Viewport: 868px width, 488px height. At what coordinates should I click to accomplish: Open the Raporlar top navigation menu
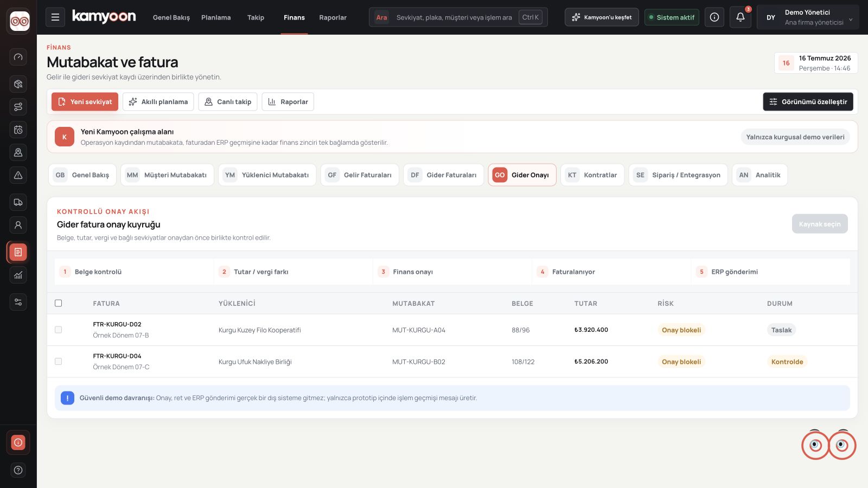pos(333,17)
